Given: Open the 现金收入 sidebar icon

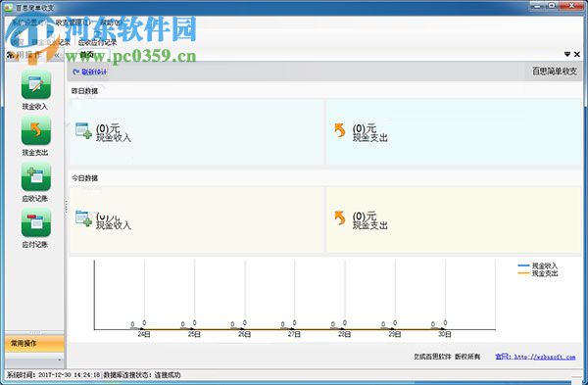Looking at the screenshot, I should click(x=35, y=85).
